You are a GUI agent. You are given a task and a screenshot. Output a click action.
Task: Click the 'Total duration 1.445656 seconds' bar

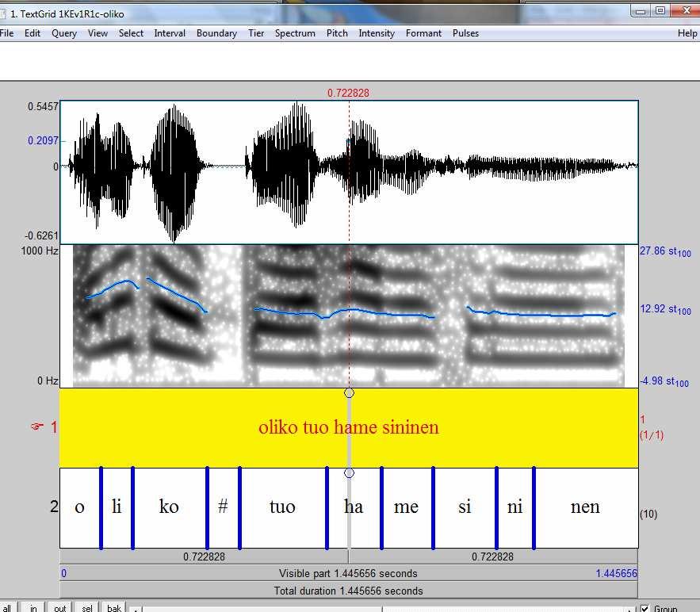349,591
